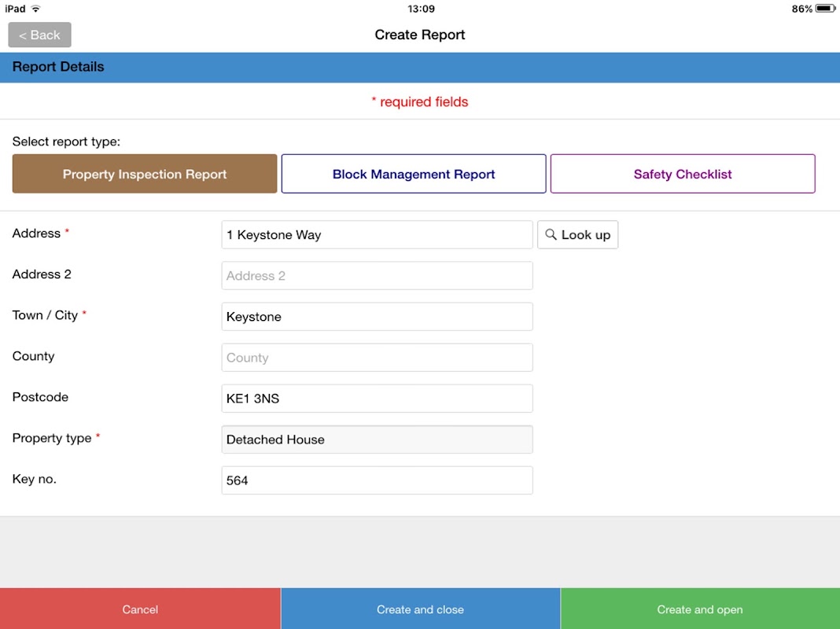Tap the battery indicator icon
The width and height of the screenshot is (840, 629).
[x=826, y=9]
